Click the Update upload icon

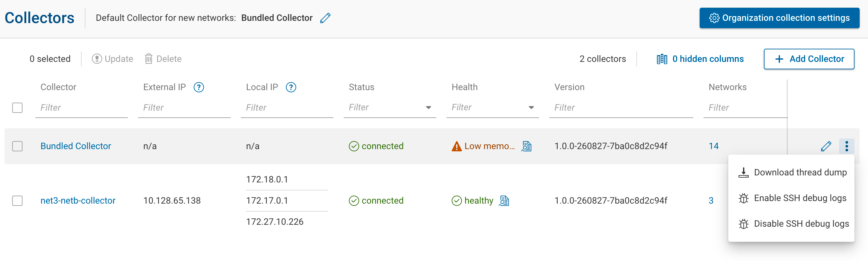point(97,59)
